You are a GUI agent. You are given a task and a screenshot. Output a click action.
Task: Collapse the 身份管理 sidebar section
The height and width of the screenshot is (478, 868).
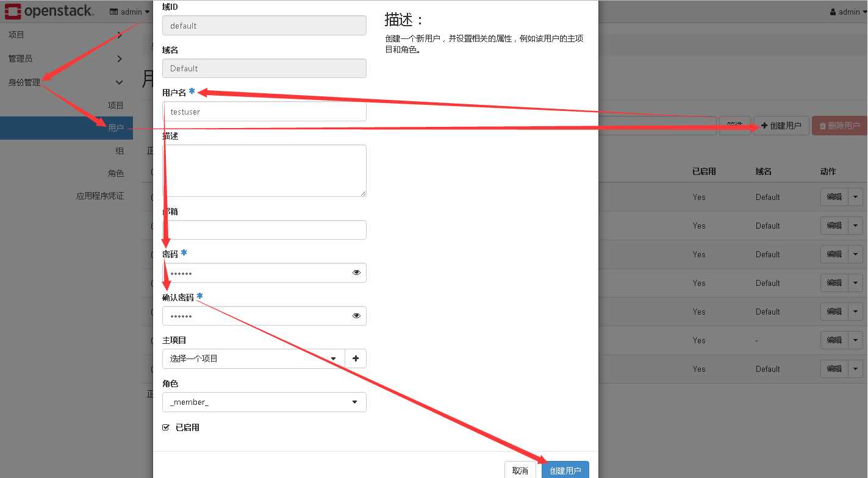tap(66, 82)
